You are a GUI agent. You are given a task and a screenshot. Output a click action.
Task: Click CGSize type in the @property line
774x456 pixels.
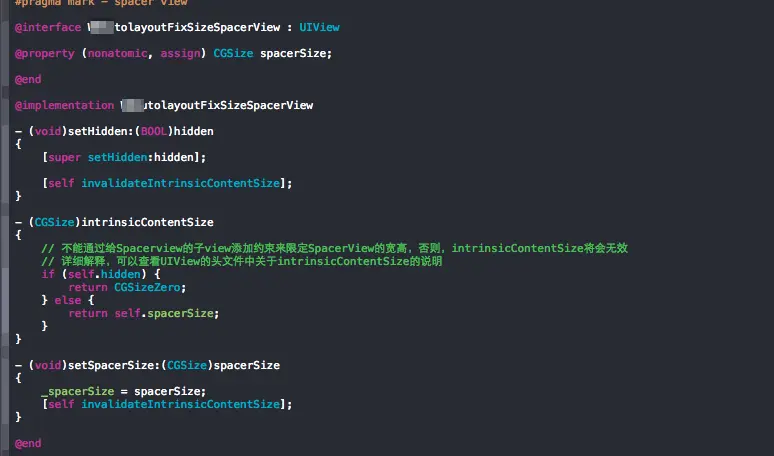tap(233, 53)
